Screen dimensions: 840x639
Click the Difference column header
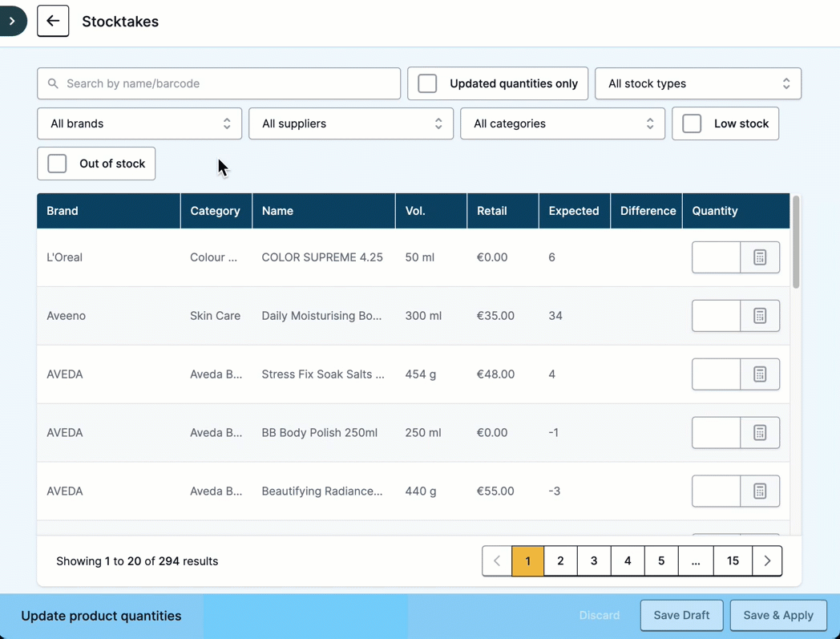pyautogui.click(x=648, y=211)
